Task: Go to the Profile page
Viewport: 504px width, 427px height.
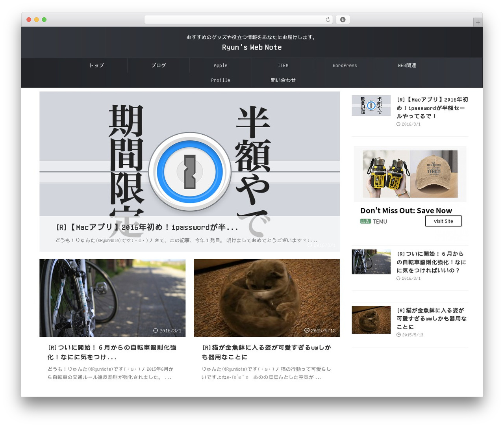Action: click(x=220, y=80)
